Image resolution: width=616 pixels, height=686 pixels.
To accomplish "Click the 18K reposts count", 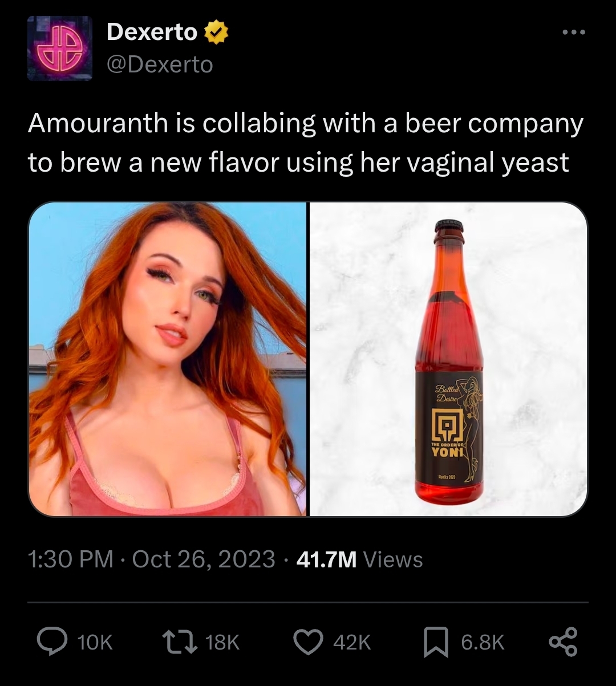I will pyautogui.click(x=222, y=643).
